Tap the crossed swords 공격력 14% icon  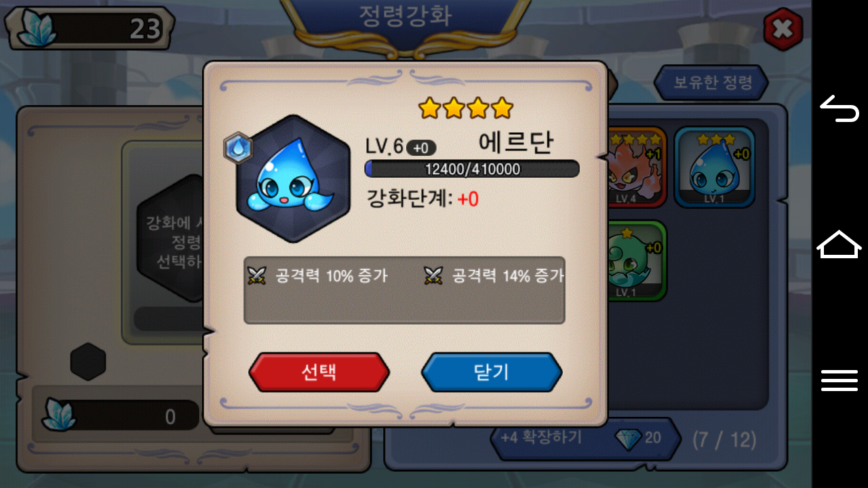pyautogui.click(x=433, y=275)
